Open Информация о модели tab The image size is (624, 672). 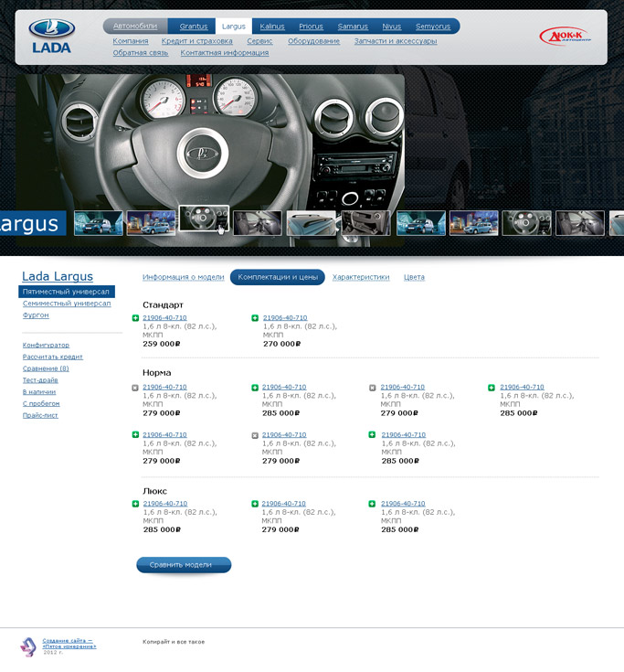tap(184, 277)
